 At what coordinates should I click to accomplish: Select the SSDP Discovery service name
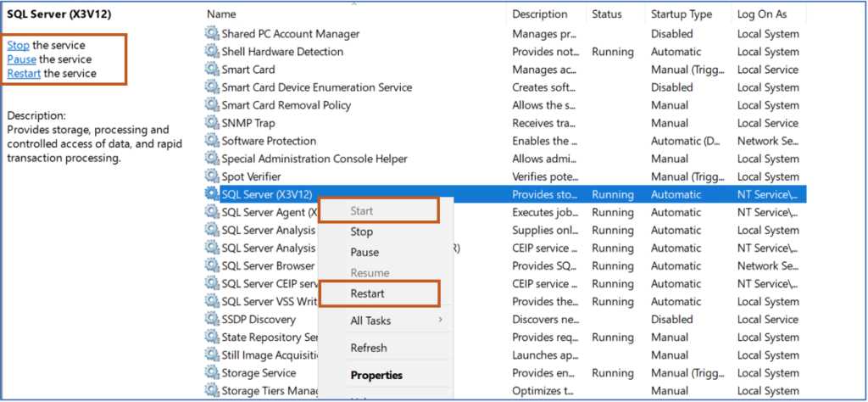pyautogui.click(x=259, y=320)
